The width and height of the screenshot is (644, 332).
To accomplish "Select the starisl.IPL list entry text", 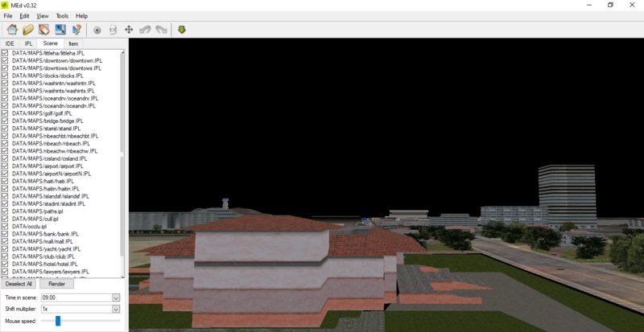I will point(46,129).
